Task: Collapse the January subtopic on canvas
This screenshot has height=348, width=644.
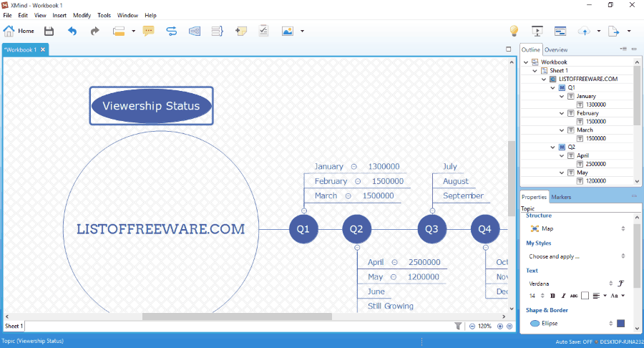Action: [x=353, y=166]
